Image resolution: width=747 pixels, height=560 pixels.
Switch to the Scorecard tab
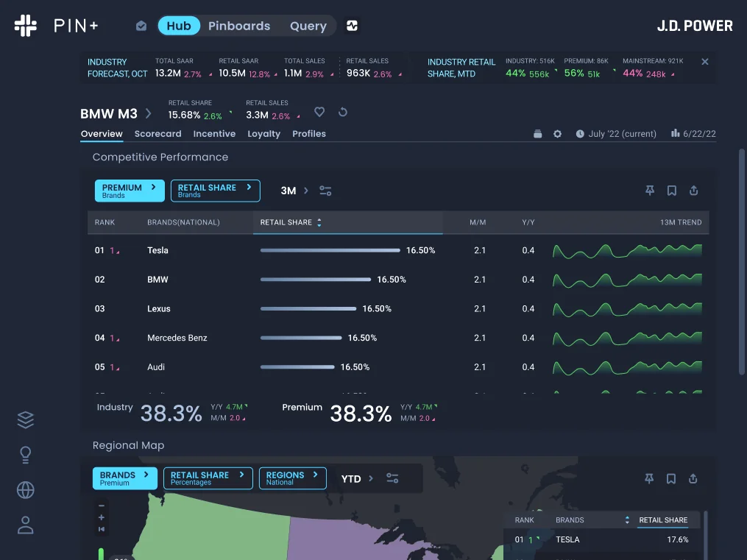click(x=157, y=134)
